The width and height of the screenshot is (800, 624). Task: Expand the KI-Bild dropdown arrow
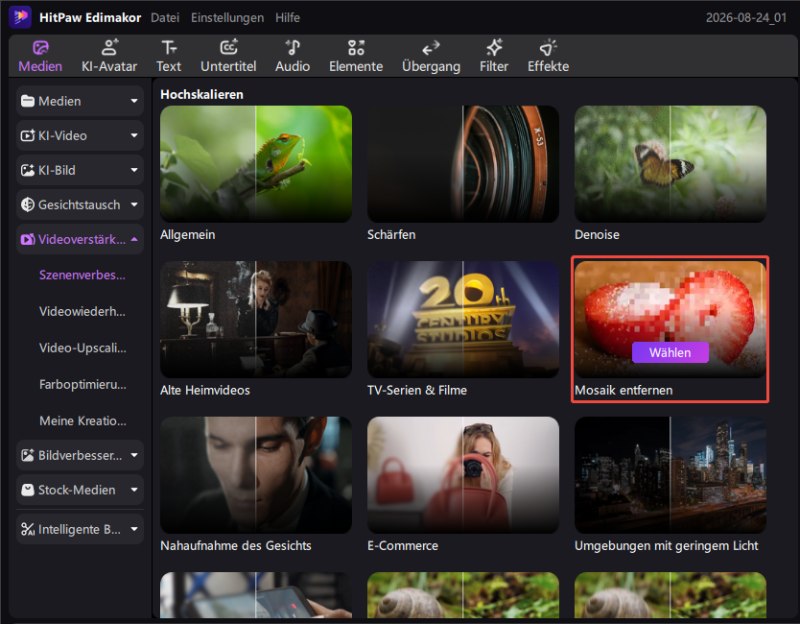[134, 170]
